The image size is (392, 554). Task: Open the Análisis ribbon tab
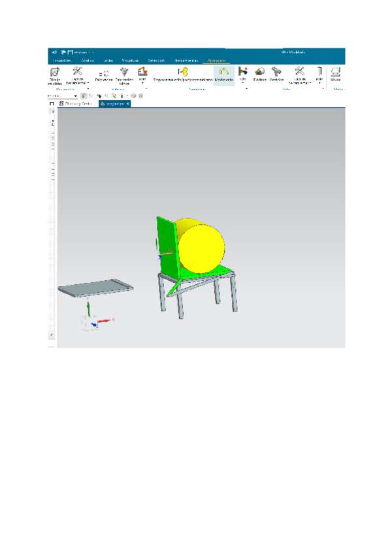pyautogui.click(x=88, y=60)
